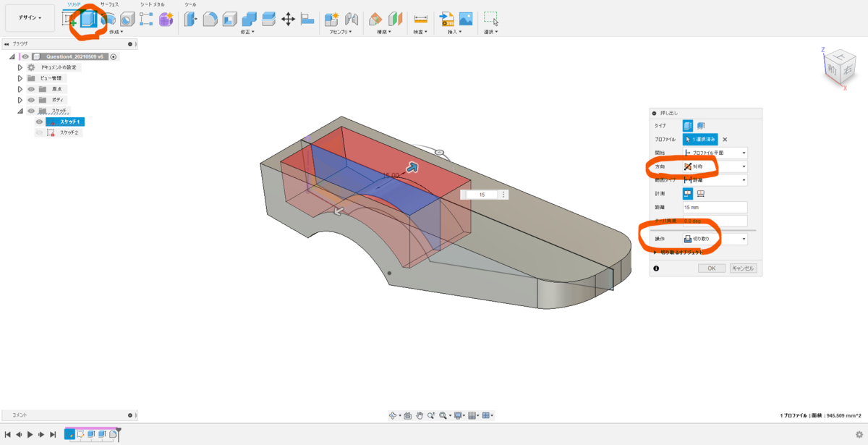Select the Look At icon in navigation bar

[407, 415]
